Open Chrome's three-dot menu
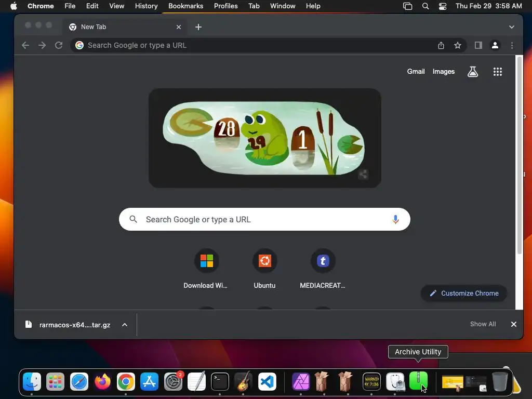 [512, 45]
